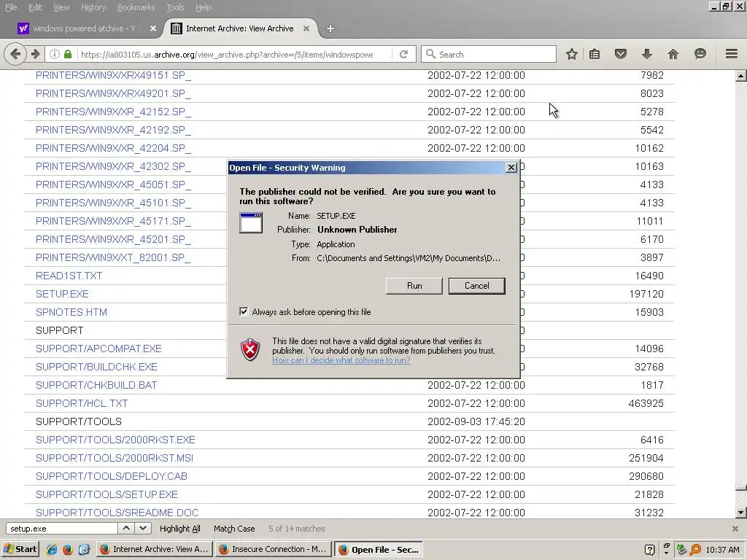Click the find bar field containing setup.exe
This screenshot has width=747, height=560.
coord(62,529)
